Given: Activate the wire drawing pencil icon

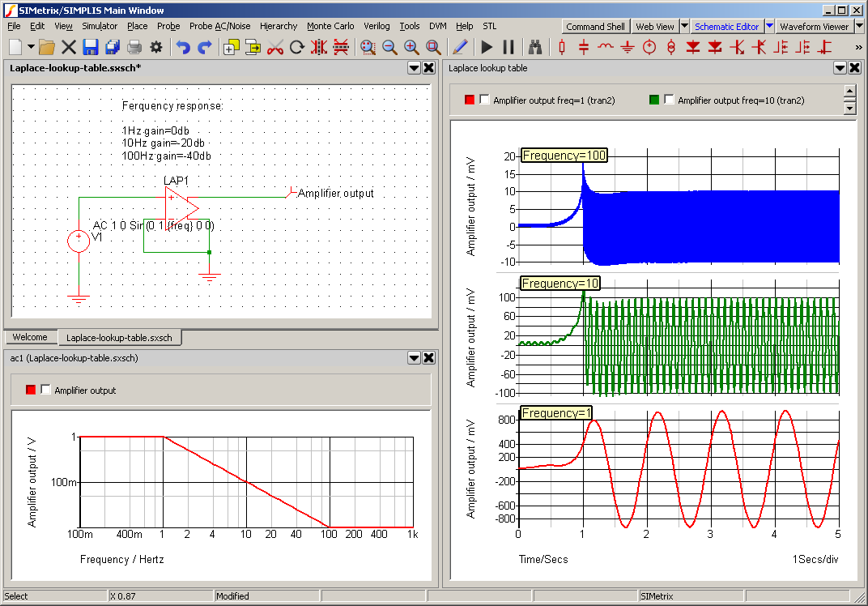Looking at the screenshot, I should point(462,47).
